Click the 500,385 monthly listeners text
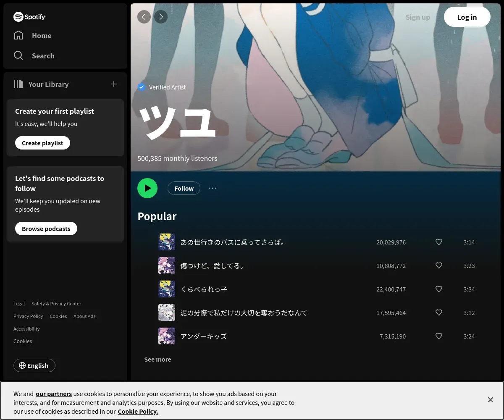 177,158
